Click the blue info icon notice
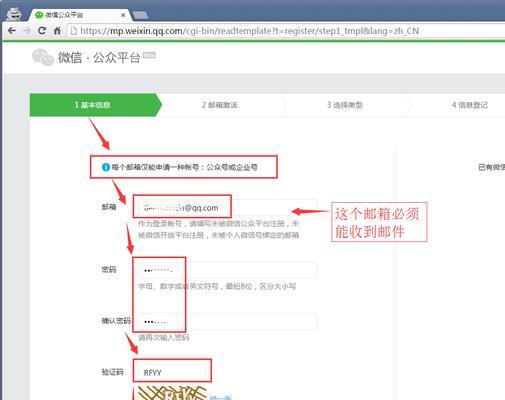 click(x=105, y=167)
